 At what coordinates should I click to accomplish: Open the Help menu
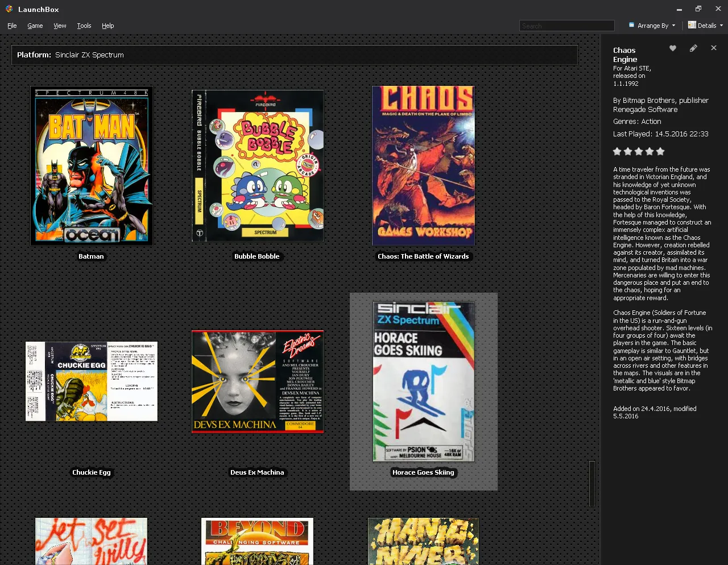tap(108, 26)
